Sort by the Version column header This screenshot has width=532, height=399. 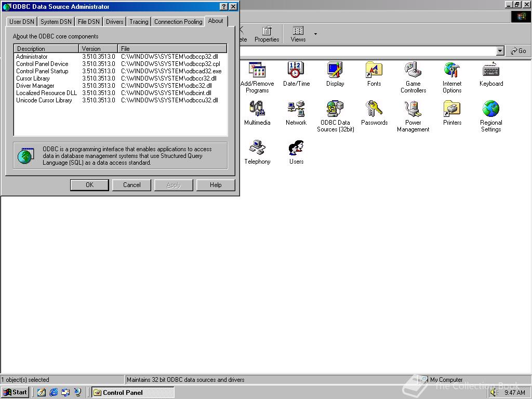98,48
